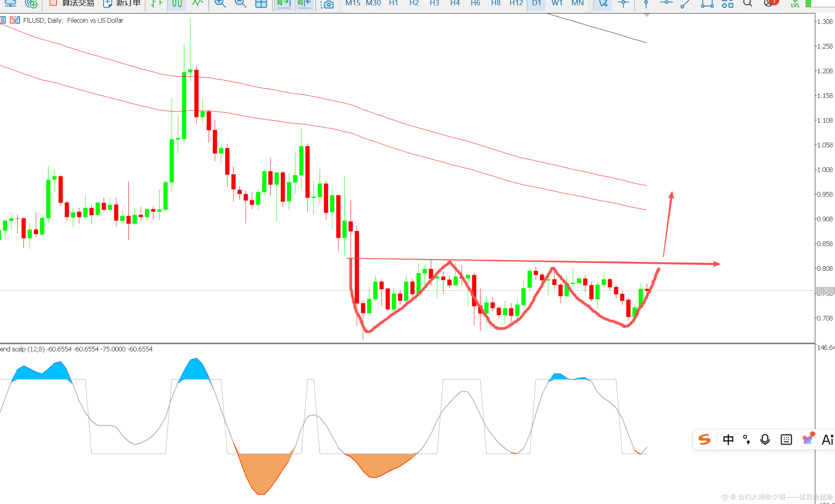Click the chart shift triangle marker
The width and height of the screenshot is (835, 504).
click(x=647, y=15)
